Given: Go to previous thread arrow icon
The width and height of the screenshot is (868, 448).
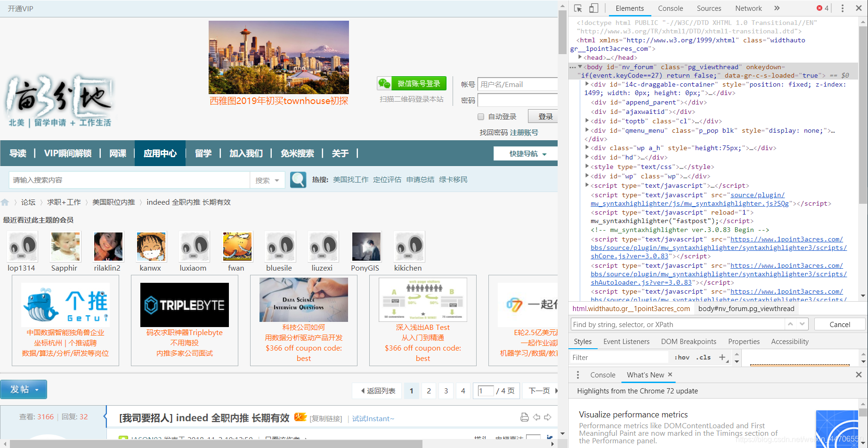Looking at the screenshot, I should pyautogui.click(x=536, y=417).
